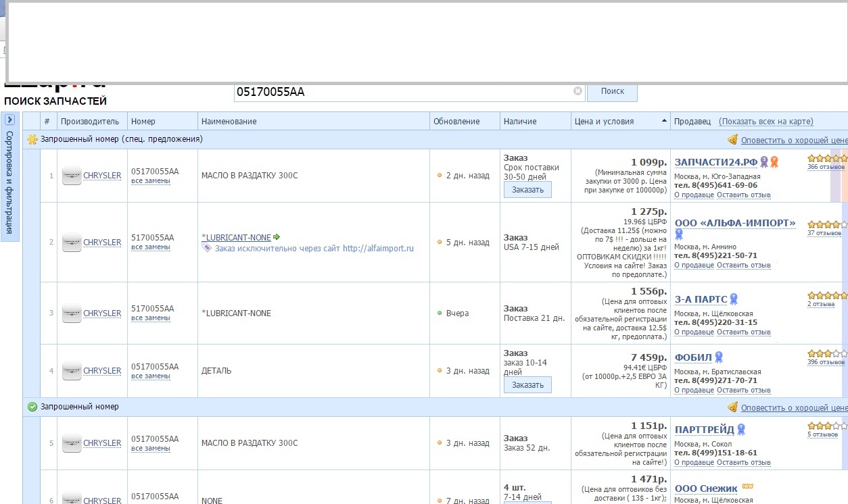This screenshot has width=848, height=504.
Task: Clear the search field with the X icon
Action: (578, 91)
